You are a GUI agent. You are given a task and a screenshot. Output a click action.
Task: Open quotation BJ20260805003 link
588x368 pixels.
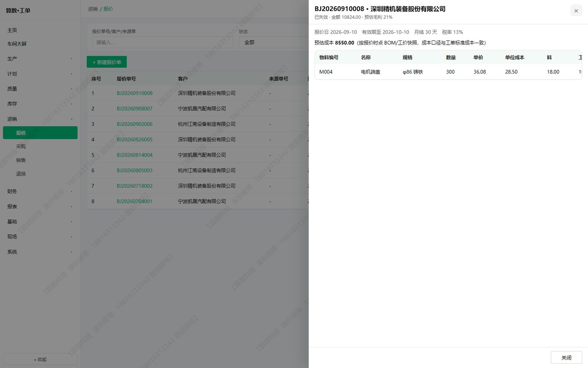tap(134, 171)
